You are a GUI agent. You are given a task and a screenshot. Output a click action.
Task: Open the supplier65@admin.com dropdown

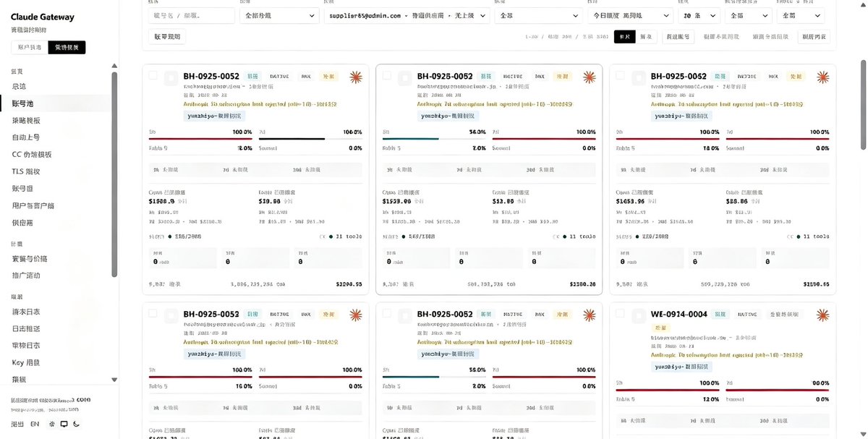(x=407, y=15)
